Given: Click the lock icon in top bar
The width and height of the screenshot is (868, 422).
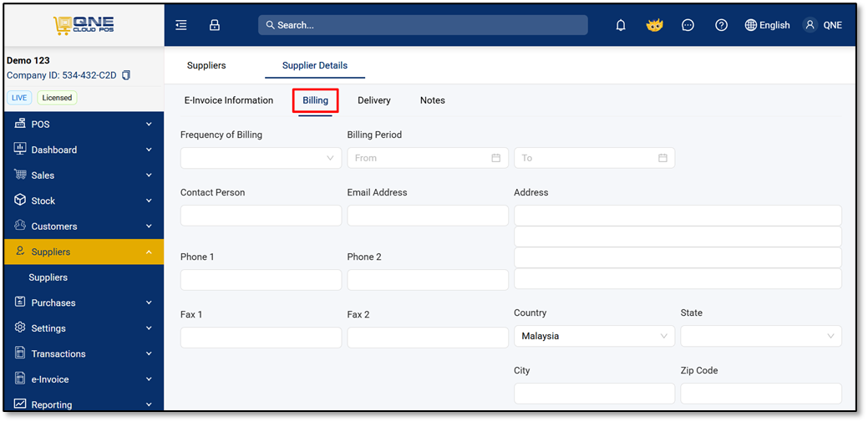Looking at the screenshot, I should 214,25.
